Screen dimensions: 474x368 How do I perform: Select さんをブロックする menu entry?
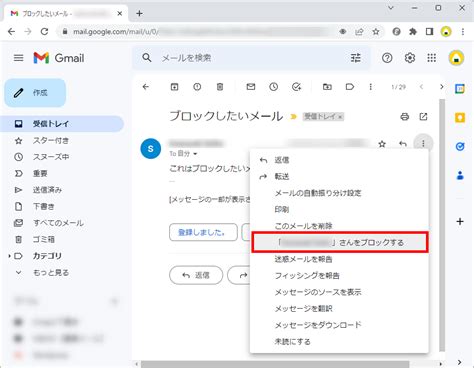[x=339, y=242]
